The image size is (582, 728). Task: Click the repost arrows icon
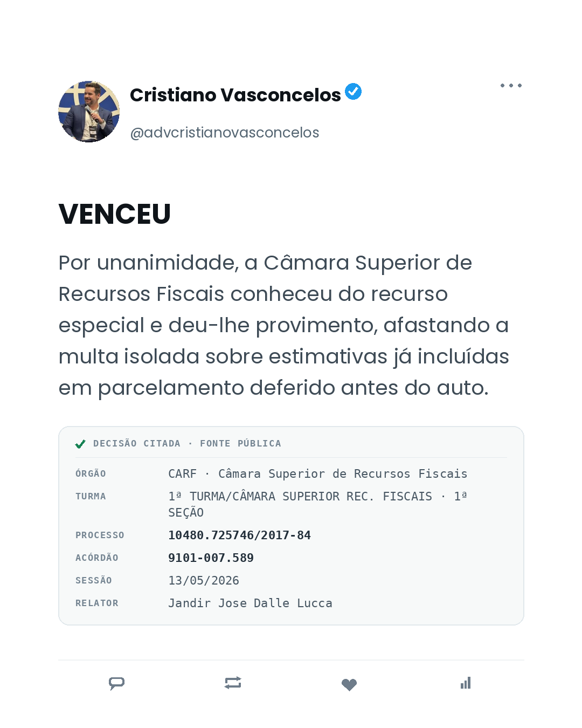pyautogui.click(x=233, y=683)
